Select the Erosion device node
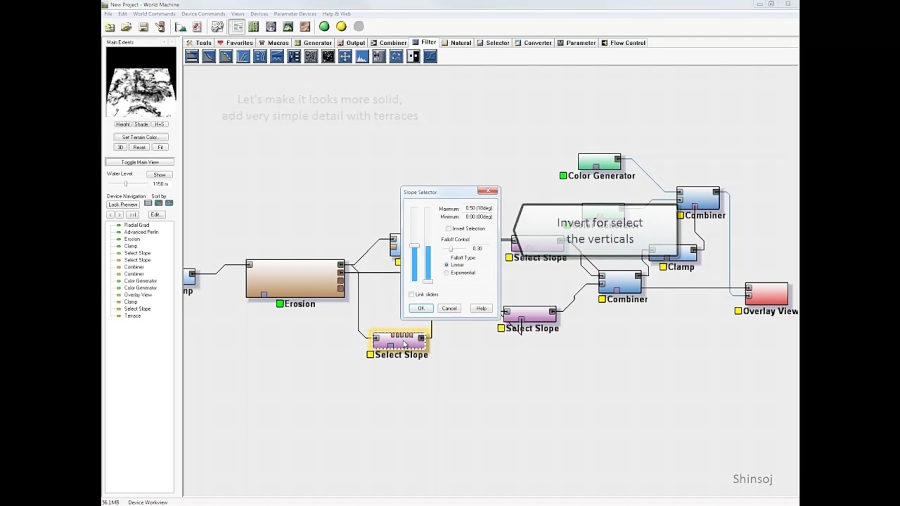This screenshot has height=506, width=900. click(x=295, y=279)
